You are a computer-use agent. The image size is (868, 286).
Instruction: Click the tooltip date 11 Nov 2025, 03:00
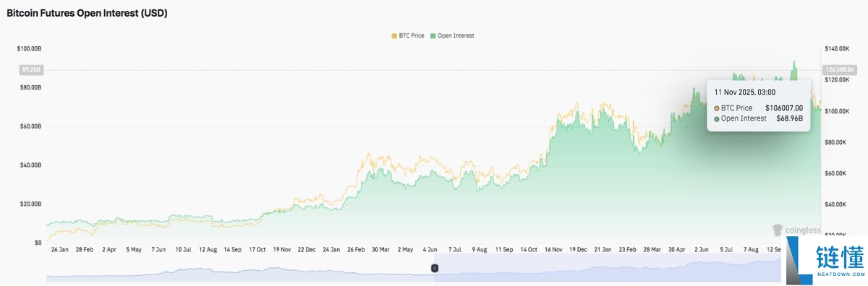(745, 92)
